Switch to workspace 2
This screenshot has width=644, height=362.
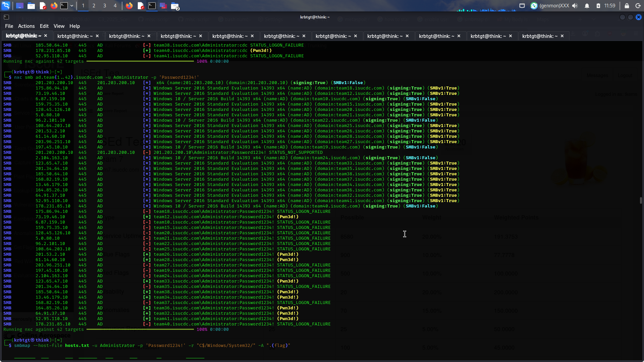click(94, 6)
